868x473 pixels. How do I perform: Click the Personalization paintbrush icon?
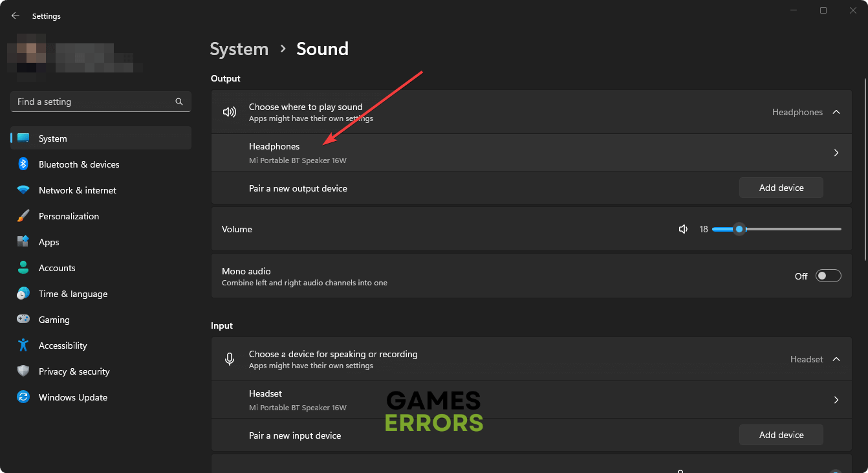tap(23, 216)
